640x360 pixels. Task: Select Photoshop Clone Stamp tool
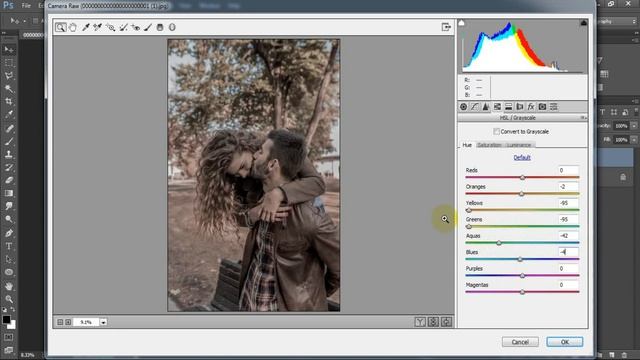pos(9,154)
